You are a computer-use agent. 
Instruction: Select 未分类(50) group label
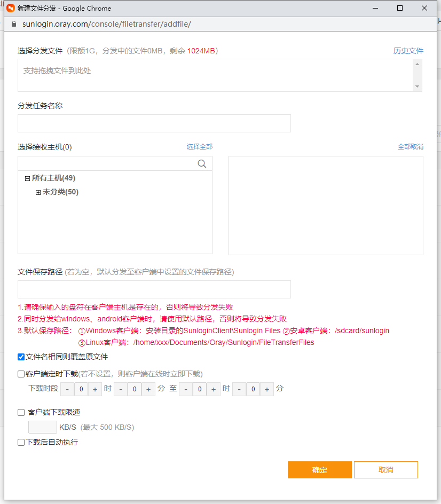point(60,192)
